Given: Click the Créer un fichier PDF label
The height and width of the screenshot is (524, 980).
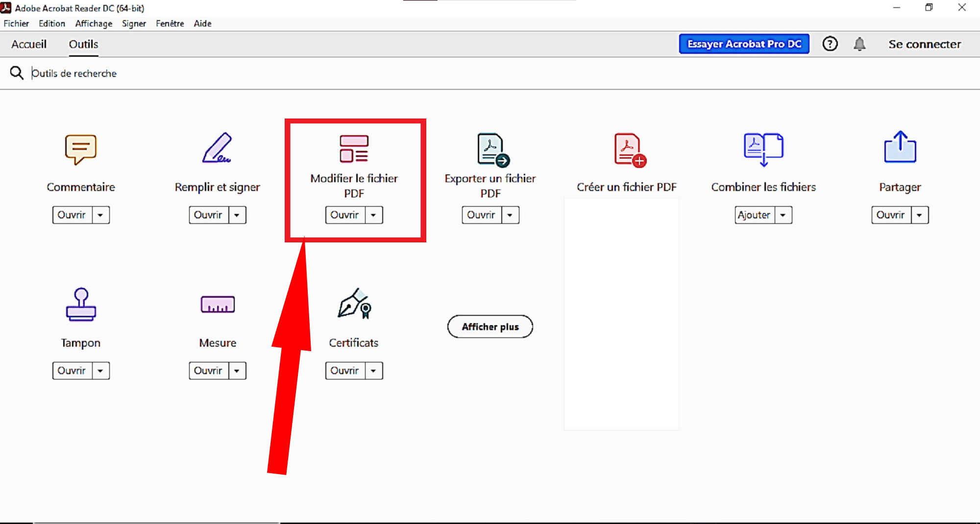Looking at the screenshot, I should pyautogui.click(x=626, y=187).
